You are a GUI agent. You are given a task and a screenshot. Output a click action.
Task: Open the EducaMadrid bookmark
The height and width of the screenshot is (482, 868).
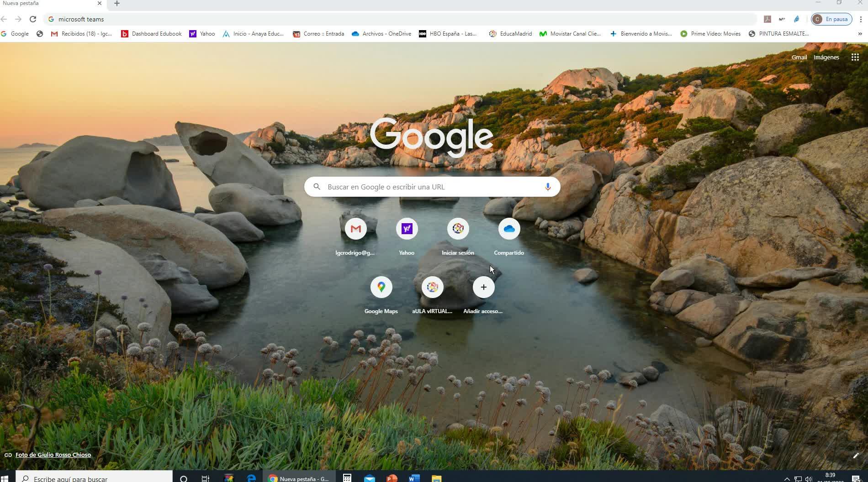point(510,34)
